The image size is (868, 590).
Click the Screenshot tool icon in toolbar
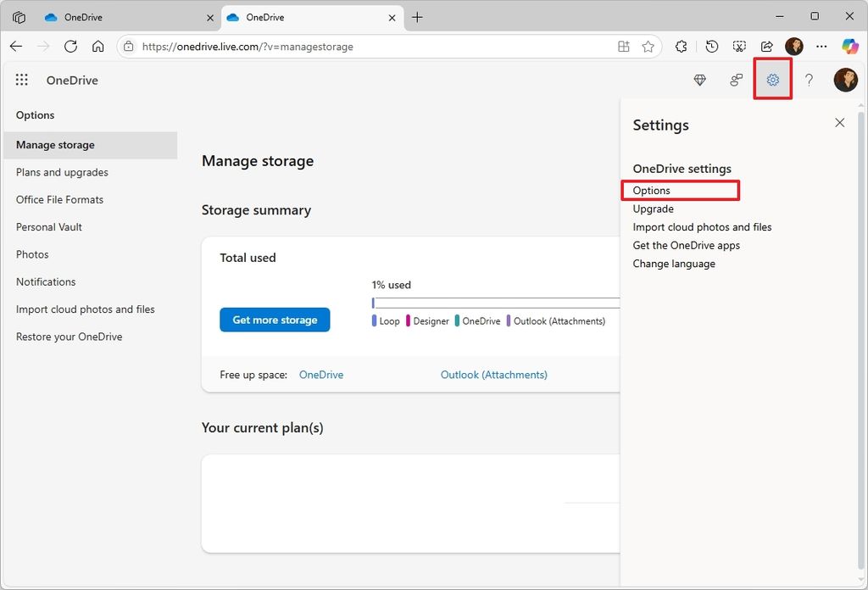click(739, 47)
